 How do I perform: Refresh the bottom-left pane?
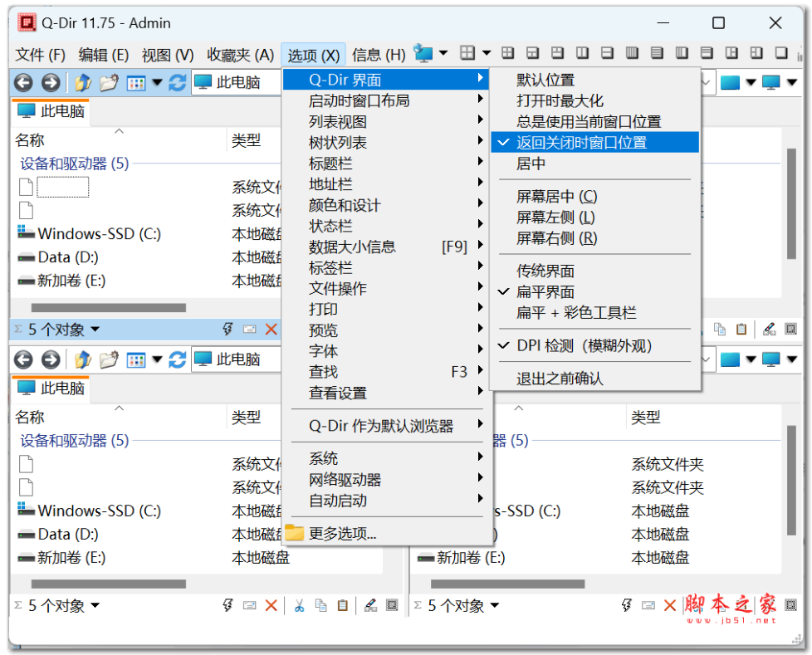[178, 359]
